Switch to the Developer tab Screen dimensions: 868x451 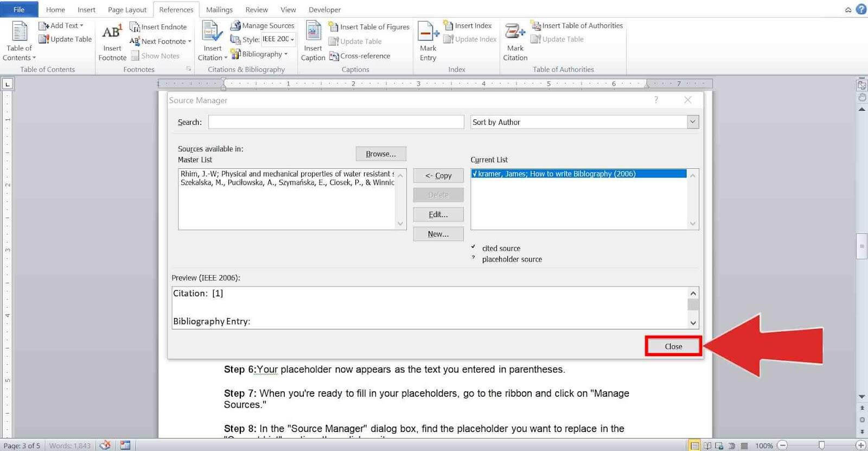coord(324,10)
